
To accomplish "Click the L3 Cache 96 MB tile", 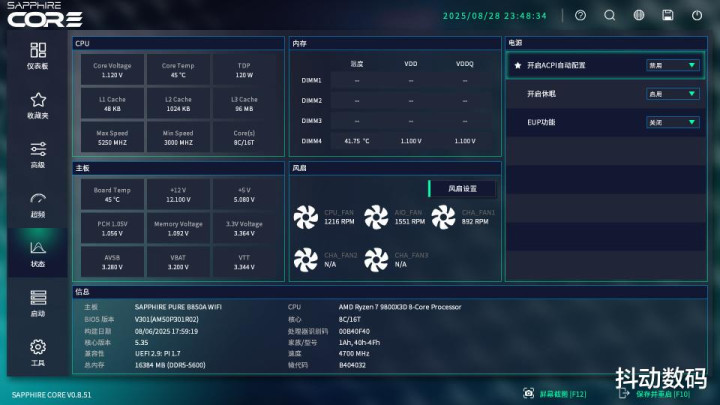I will pos(244,104).
